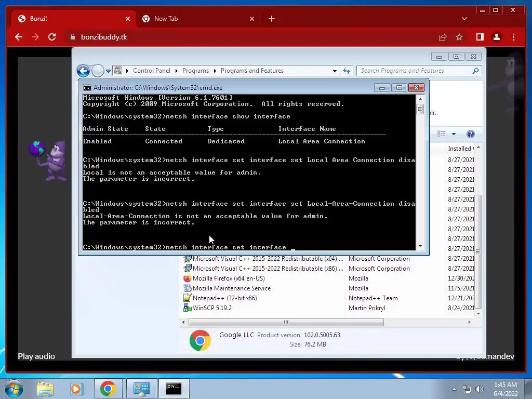The width and height of the screenshot is (532, 399).
Task: Click cmd window vertical scrollbar thumb
Action: click(420, 109)
